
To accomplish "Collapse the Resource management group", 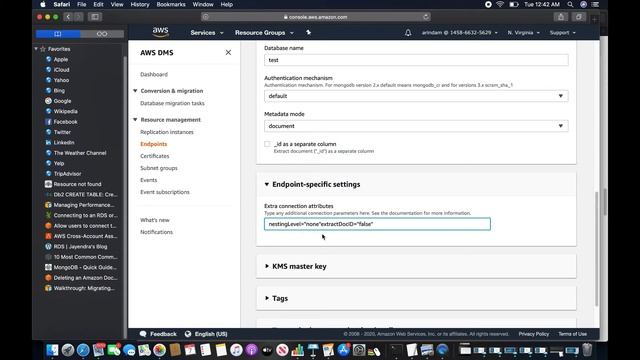I will 135,120.
